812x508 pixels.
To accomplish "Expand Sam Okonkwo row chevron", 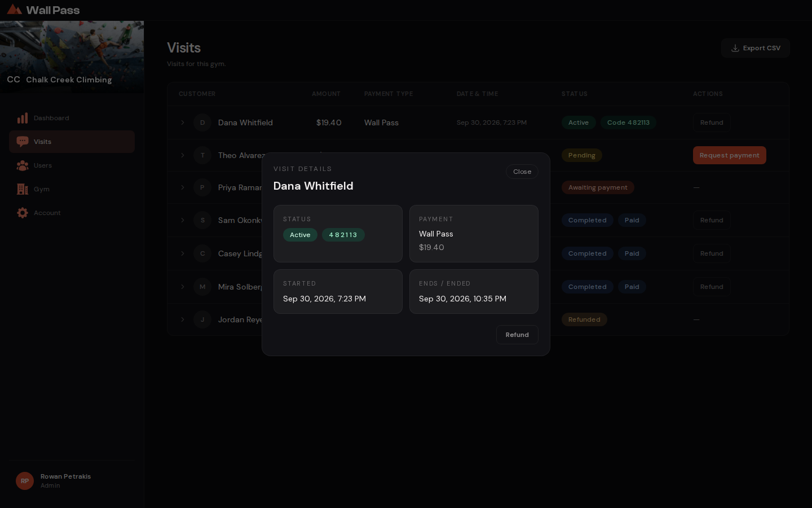I will (x=183, y=220).
